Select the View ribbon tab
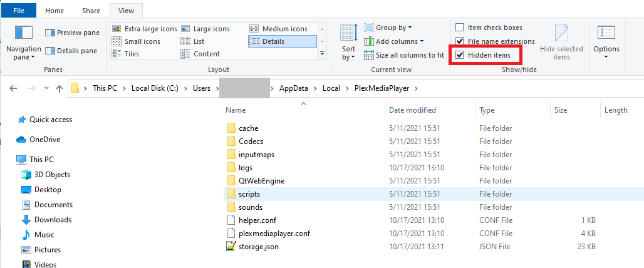This screenshot has height=268, width=644. tap(126, 11)
